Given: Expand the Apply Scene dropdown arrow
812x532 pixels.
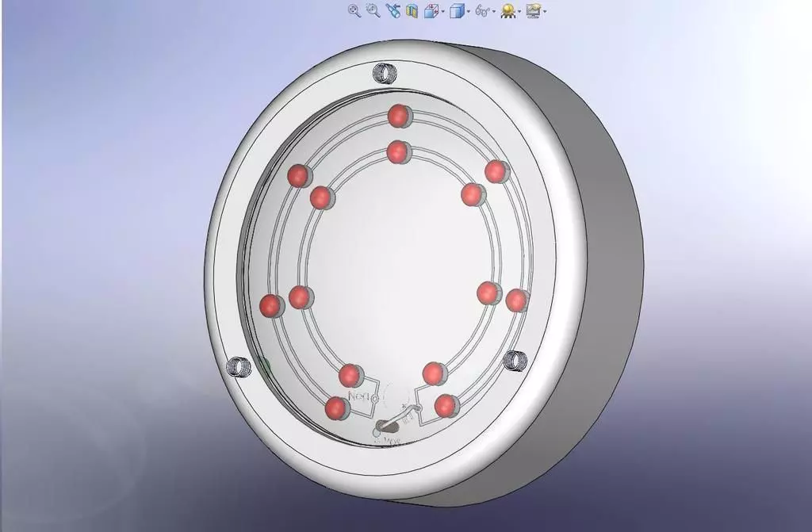Looking at the screenshot, I should click(544, 12).
